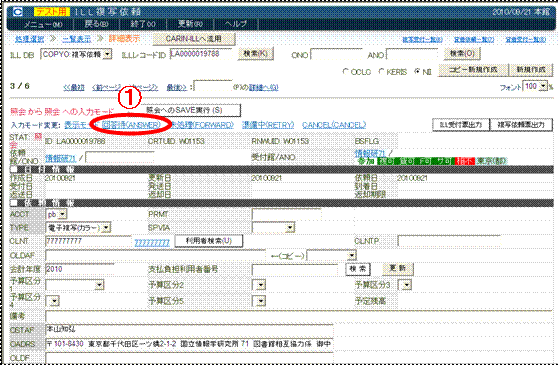Toggle the 日付情報 section header checkbox
The height and width of the screenshot is (366, 558).
coord(14,170)
